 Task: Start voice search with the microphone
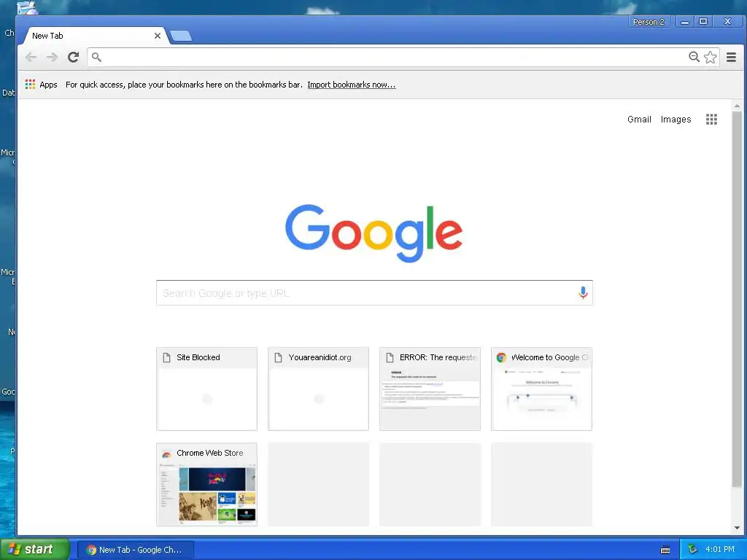(x=583, y=293)
